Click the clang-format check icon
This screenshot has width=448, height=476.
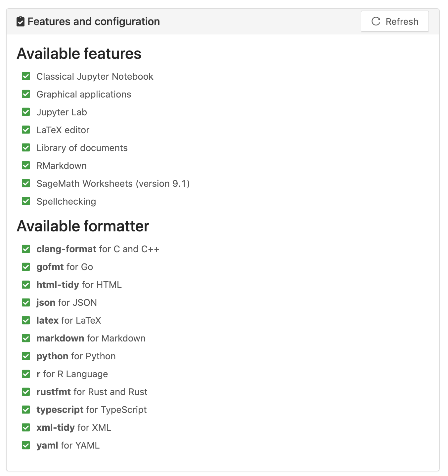(x=26, y=249)
